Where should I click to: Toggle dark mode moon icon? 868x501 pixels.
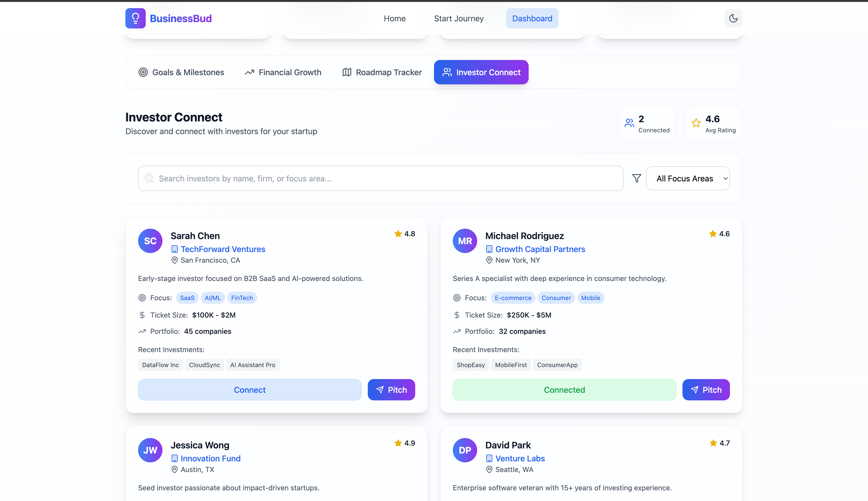pyautogui.click(x=733, y=18)
